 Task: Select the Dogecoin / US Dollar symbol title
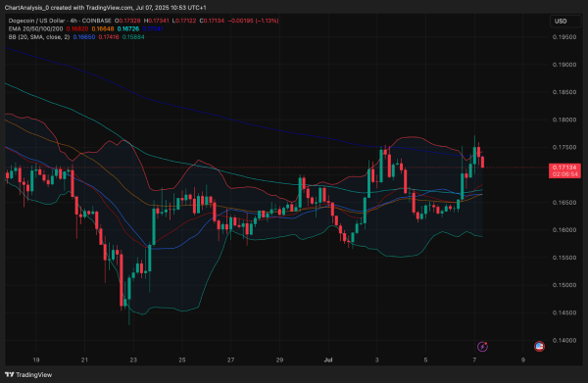(60, 21)
